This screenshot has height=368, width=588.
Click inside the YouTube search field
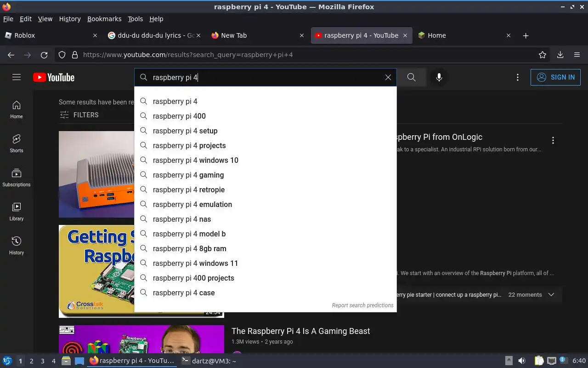pyautogui.click(x=266, y=77)
